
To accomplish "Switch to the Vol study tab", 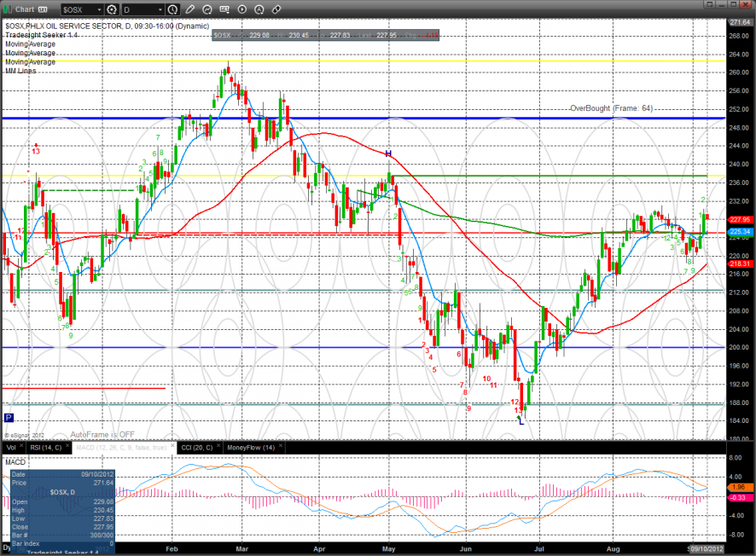I will pos(11,448).
